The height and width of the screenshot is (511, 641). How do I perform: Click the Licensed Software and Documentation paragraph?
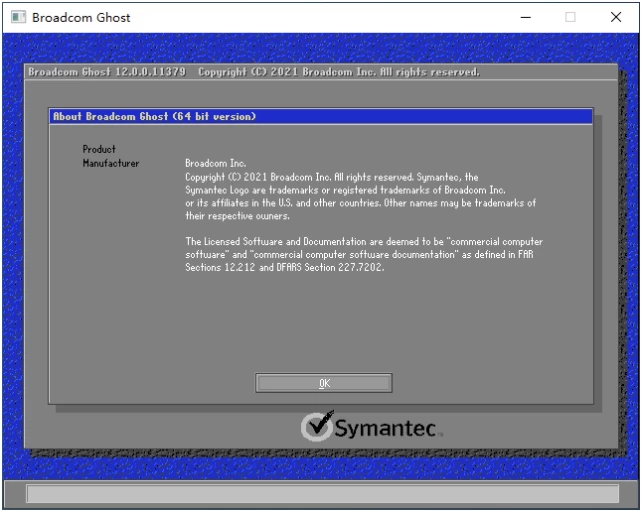click(x=364, y=254)
